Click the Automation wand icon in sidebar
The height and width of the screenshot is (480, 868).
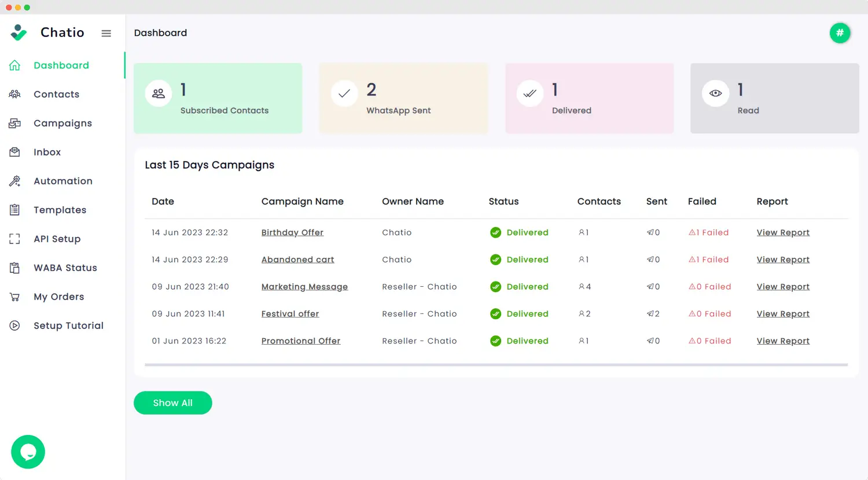click(15, 181)
